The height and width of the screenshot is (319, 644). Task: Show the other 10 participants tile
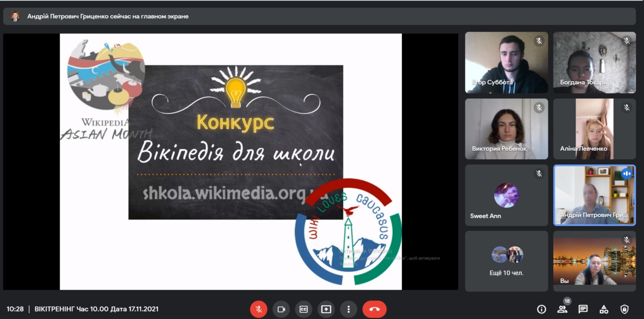pos(507,261)
